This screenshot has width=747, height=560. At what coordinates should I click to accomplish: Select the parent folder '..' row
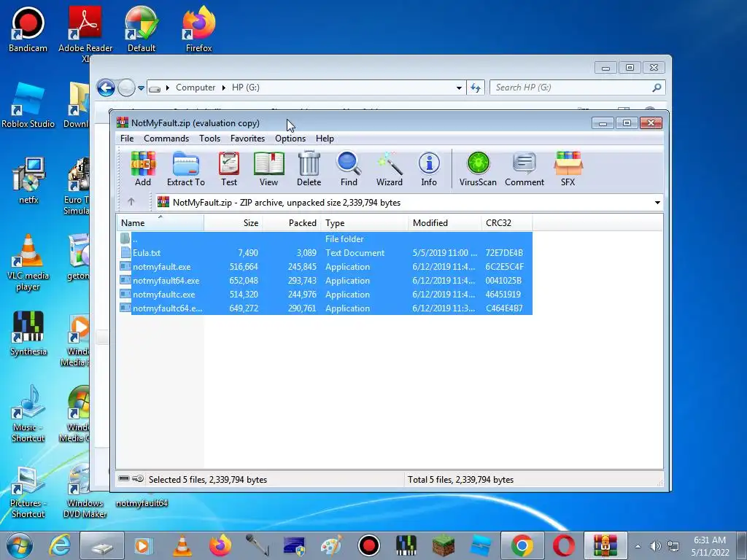pyautogui.click(x=325, y=239)
